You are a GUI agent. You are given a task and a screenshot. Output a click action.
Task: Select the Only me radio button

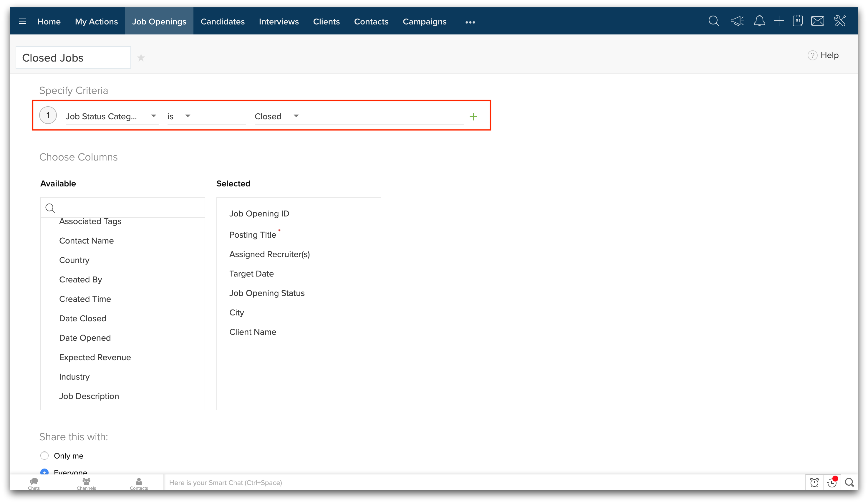44,456
